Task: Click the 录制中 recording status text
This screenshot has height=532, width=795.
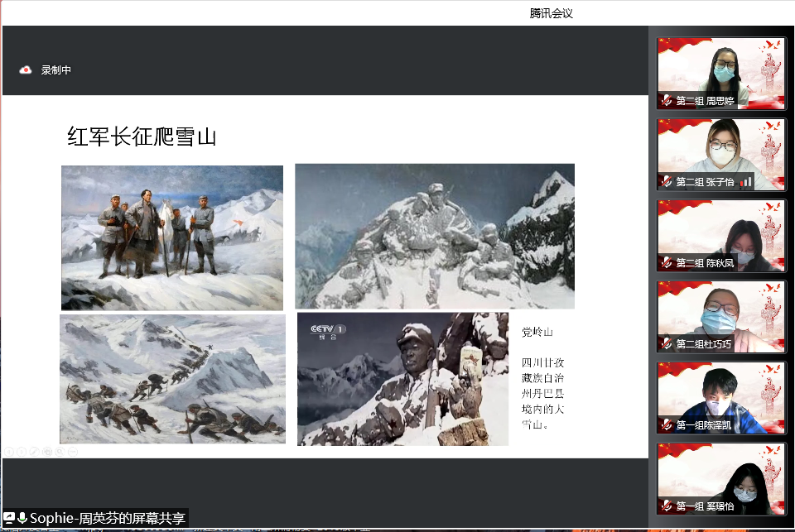Action: (x=55, y=70)
